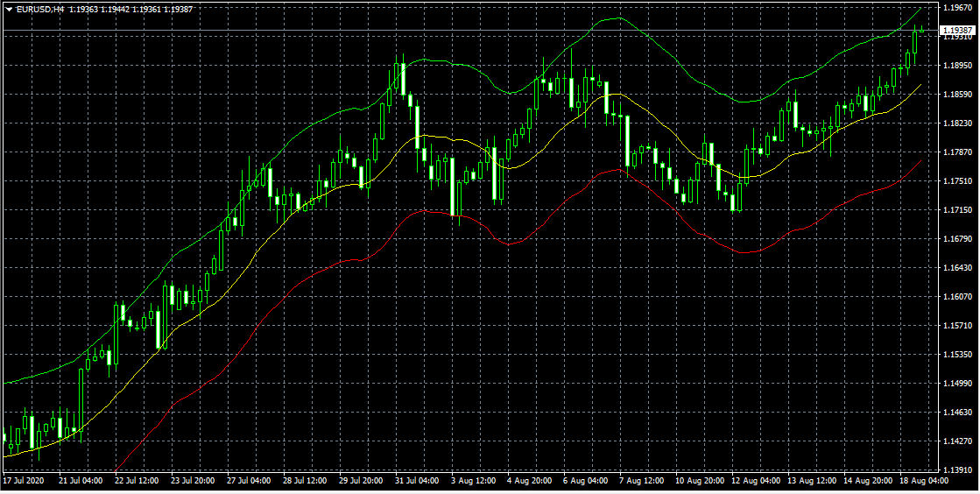
Task: Click the triangle arrow beside EURUSD,H4
Action: pyautogui.click(x=9, y=10)
